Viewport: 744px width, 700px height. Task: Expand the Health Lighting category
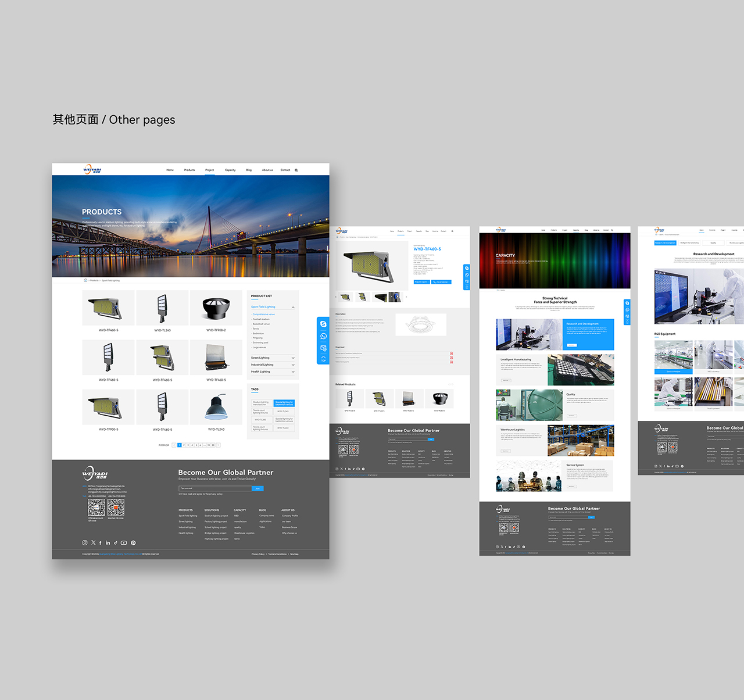[x=293, y=372]
